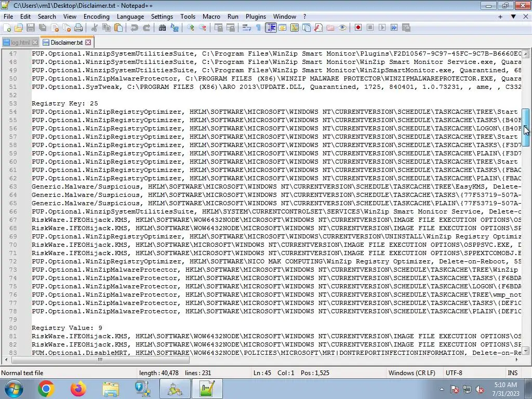Open the Encoding menu
Image resolution: width=532 pixels, height=399 pixels.
click(96, 17)
